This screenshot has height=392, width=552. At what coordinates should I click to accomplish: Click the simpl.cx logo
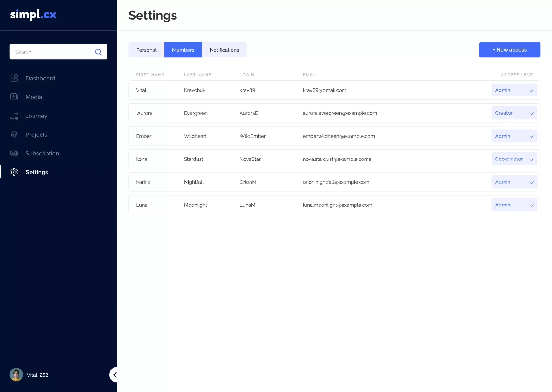tap(33, 15)
